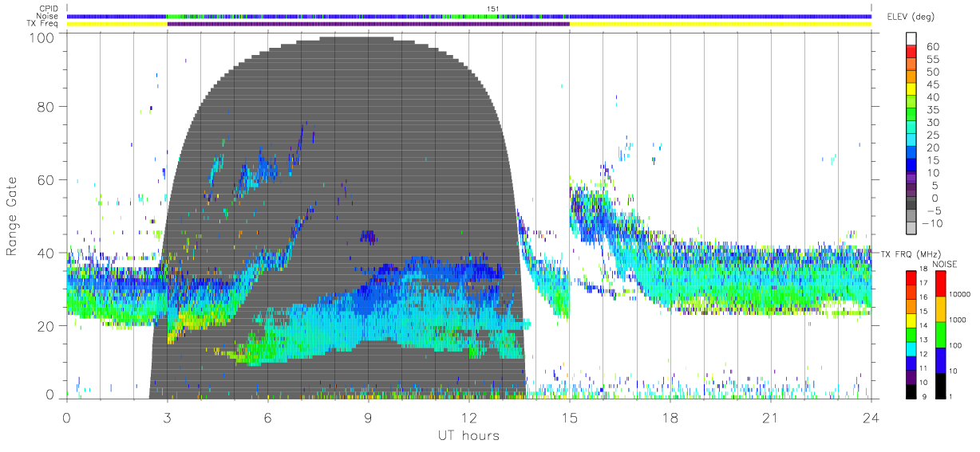Viewport: 980px width, 452px height.
Task: Click the 'NOISE' legend title
Action: click(x=945, y=264)
